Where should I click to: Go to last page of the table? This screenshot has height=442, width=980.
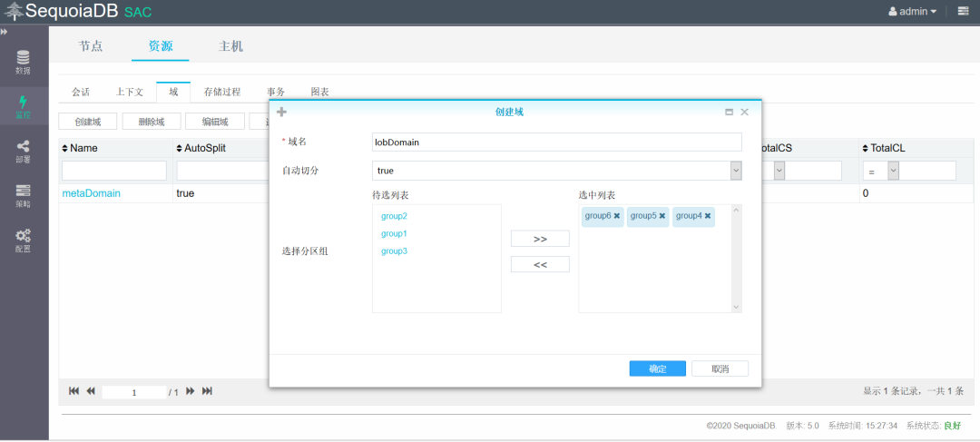pos(208,391)
